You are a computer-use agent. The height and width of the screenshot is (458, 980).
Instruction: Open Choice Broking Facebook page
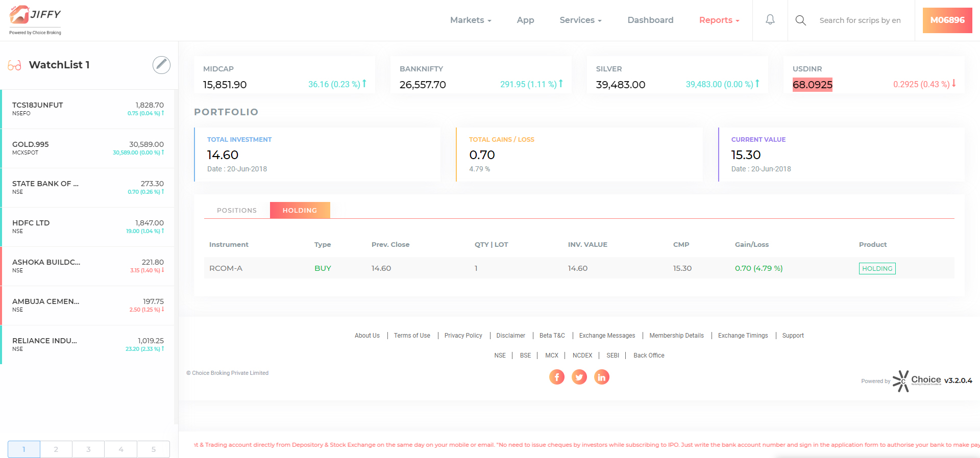pos(557,377)
